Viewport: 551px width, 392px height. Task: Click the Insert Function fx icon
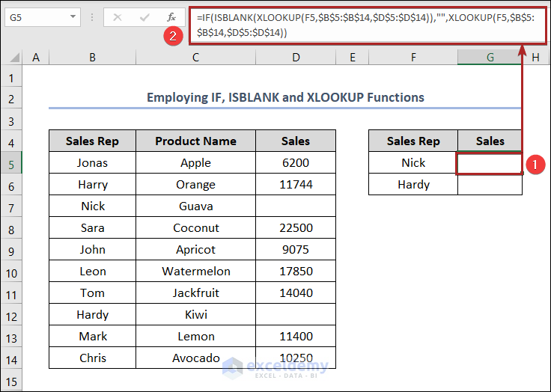(171, 16)
